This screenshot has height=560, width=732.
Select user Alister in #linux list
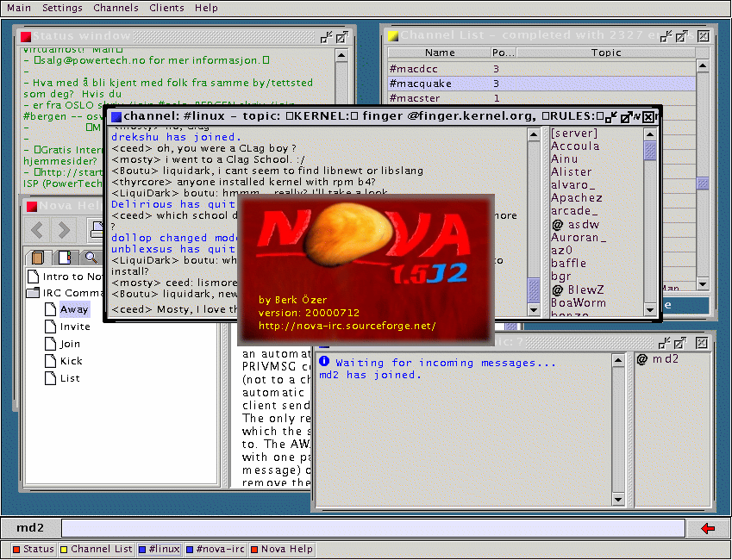click(571, 172)
